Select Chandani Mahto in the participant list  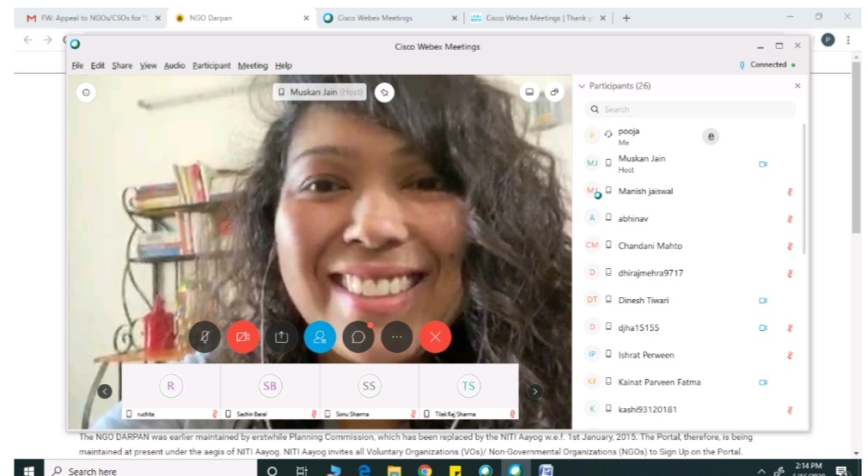(690, 246)
